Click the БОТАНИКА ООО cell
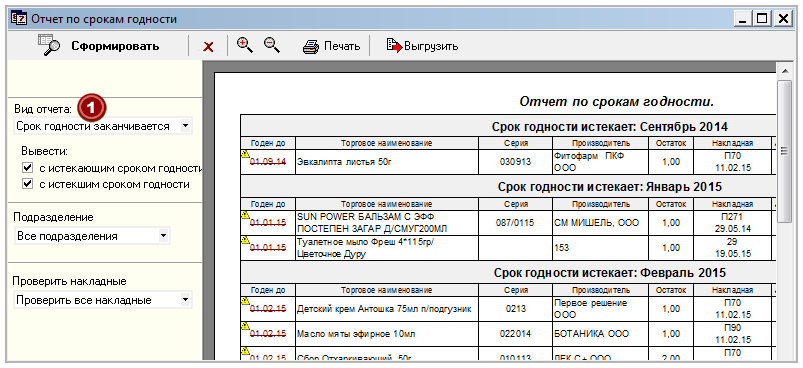Viewport: 803px width, 368px height. tap(600, 334)
